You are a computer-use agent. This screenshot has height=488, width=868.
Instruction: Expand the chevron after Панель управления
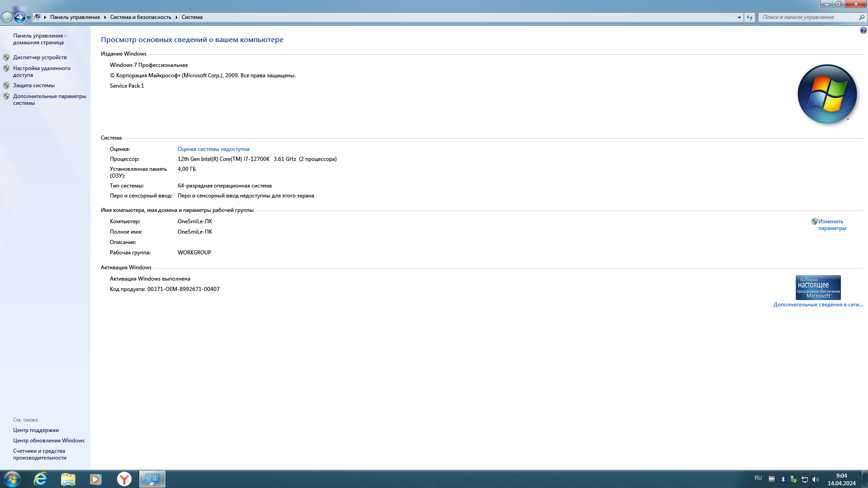pos(104,17)
